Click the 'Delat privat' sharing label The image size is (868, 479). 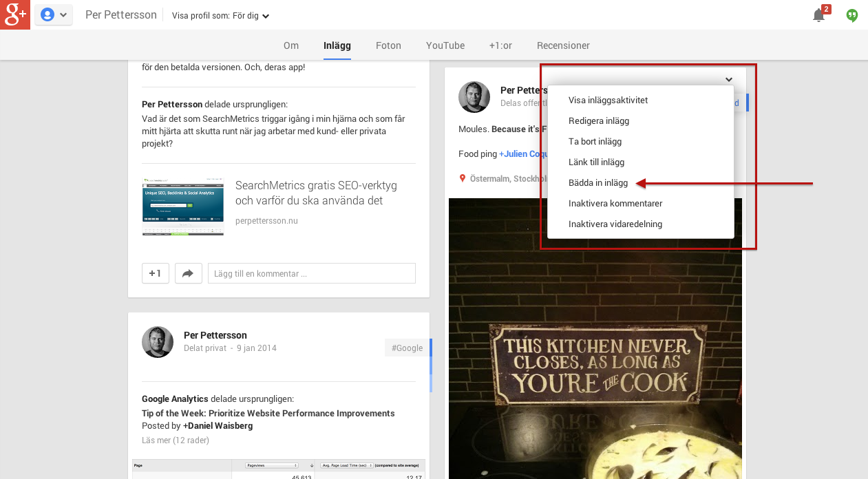(205, 348)
